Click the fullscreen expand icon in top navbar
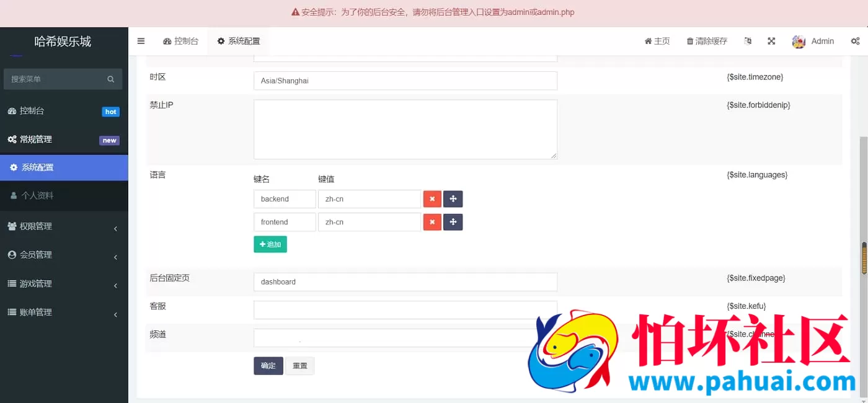 pyautogui.click(x=771, y=40)
